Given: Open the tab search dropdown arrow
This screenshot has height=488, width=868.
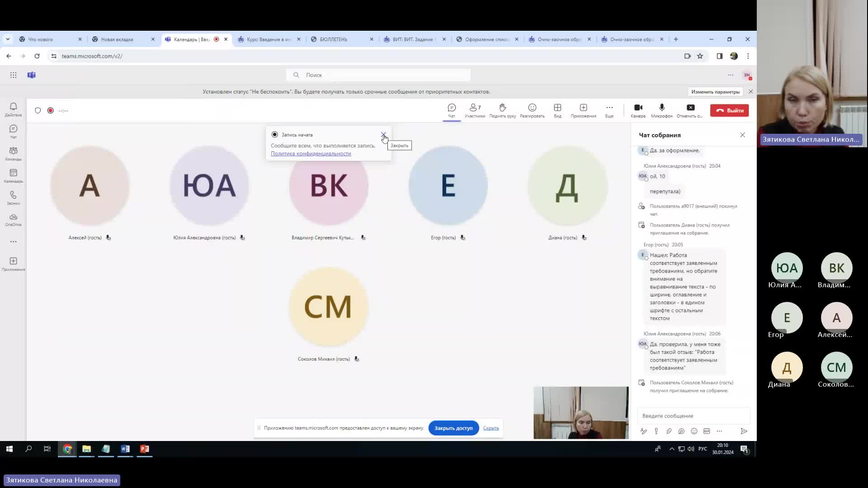Looking at the screenshot, I should pyautogui.click(x=8, y=39).
